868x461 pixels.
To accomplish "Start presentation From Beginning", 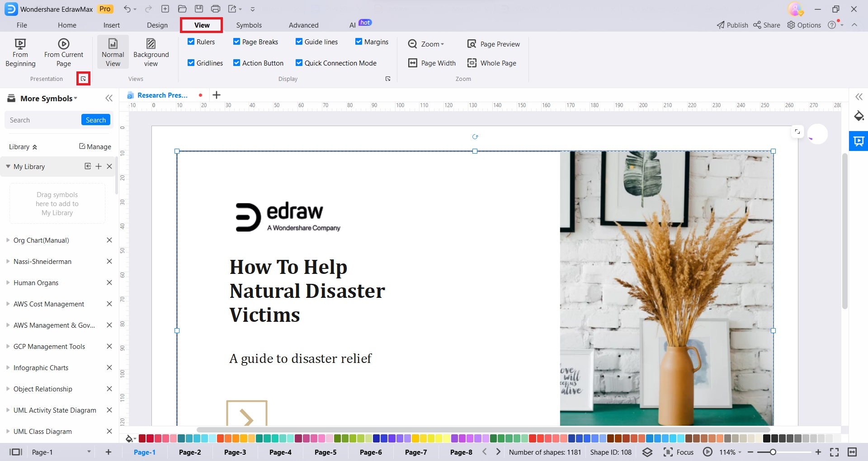I will [20, 53].
